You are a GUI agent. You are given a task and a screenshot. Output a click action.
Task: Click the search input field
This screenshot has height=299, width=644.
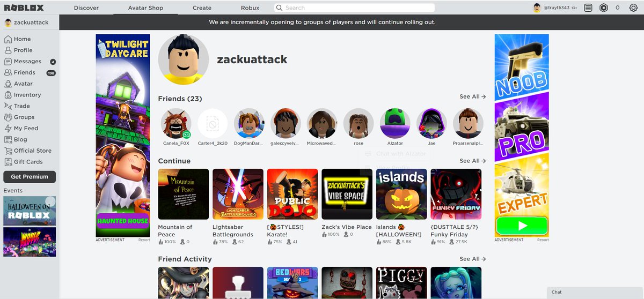tap(354, 8)
